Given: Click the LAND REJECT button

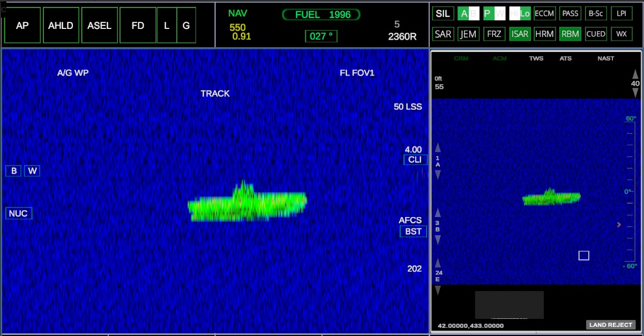Looking at the screenshot, I should pyautogui.click(x=611, y=325).
